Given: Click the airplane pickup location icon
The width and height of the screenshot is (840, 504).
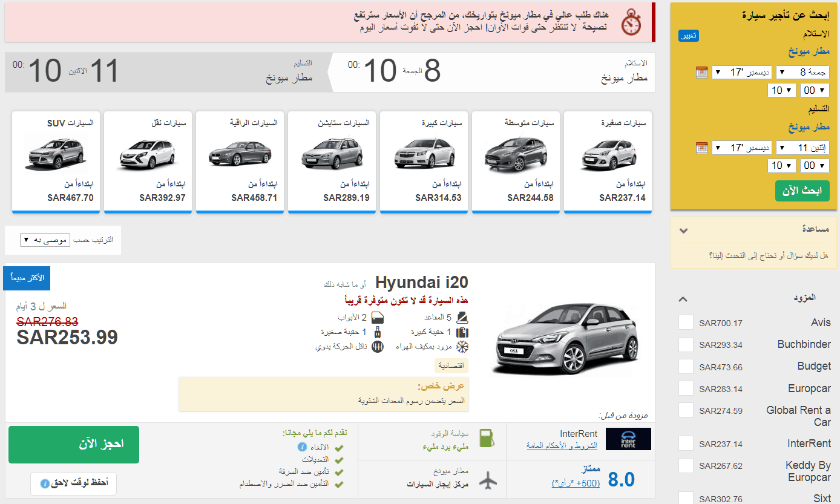Looking at the screenshot, I should tap(488, 479).
